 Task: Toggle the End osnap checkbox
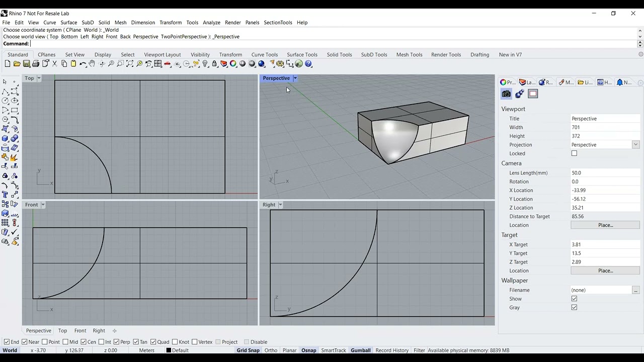click(7, 342)
